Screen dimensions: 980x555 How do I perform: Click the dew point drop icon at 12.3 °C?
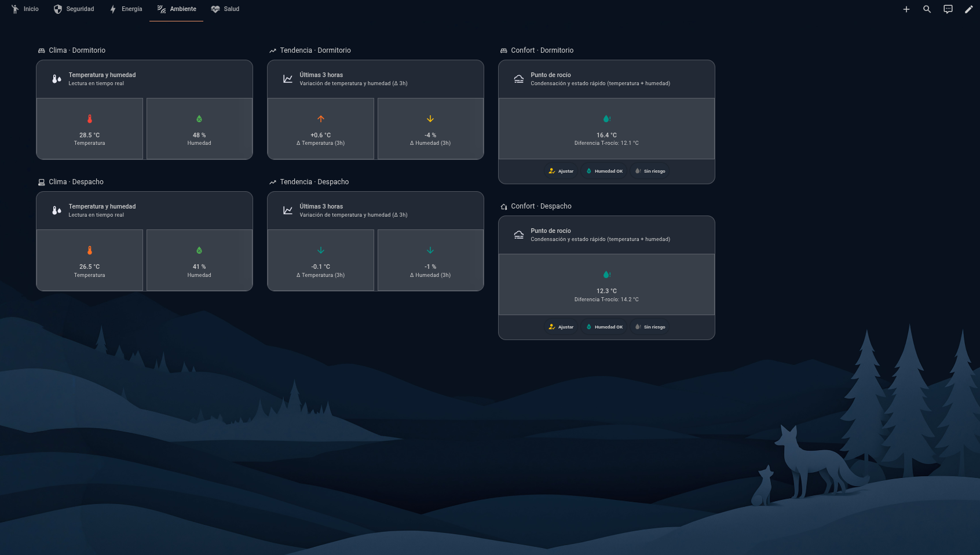click(x=607, y=275)
